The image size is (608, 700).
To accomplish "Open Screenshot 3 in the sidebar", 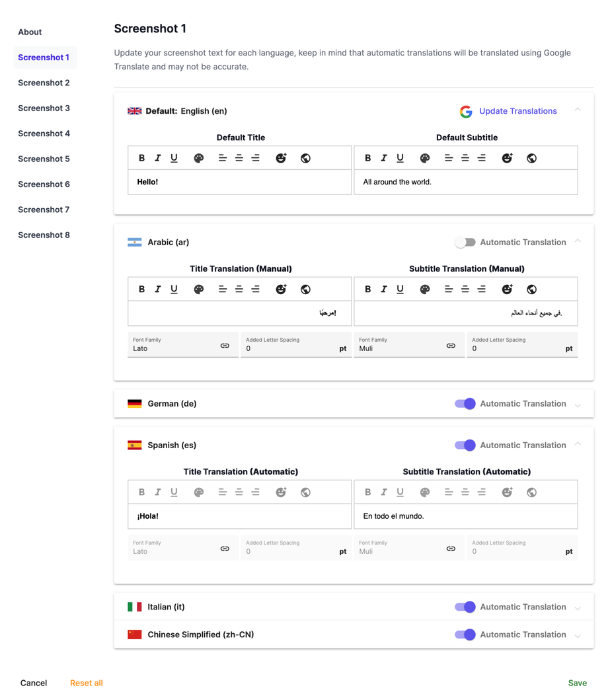I will click(x=44, y=108).
